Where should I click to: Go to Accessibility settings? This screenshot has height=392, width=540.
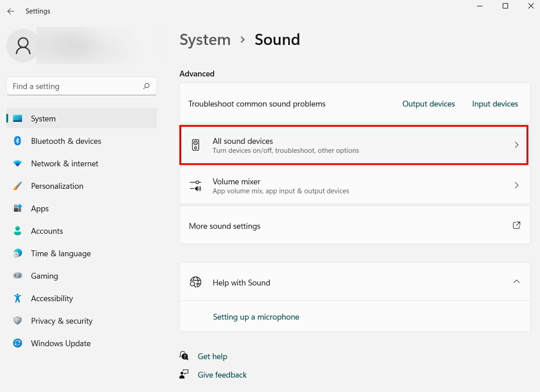[x=81, y=298]
